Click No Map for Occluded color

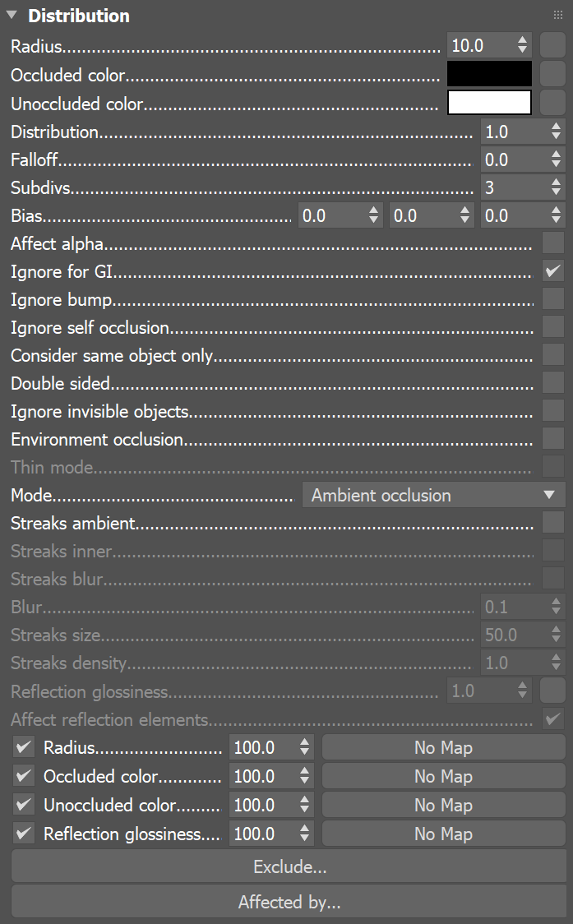pos(443,776)
